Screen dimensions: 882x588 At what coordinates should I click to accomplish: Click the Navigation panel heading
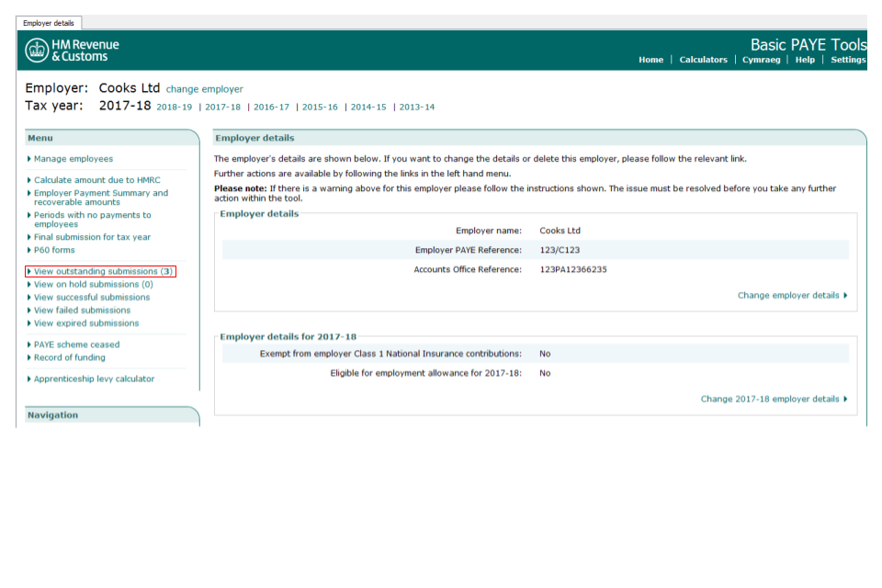click(x=53, y=414)
